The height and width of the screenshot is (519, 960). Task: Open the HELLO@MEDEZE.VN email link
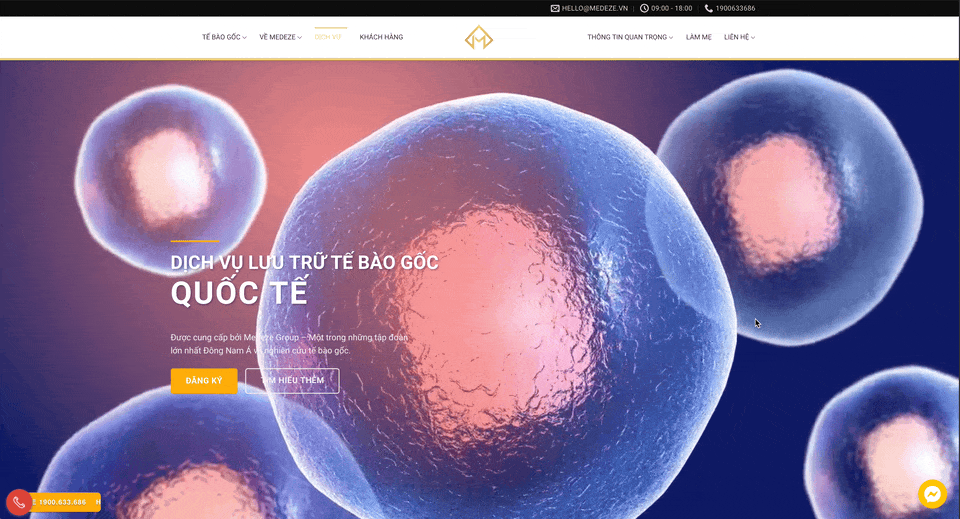[x=594, y=8]
